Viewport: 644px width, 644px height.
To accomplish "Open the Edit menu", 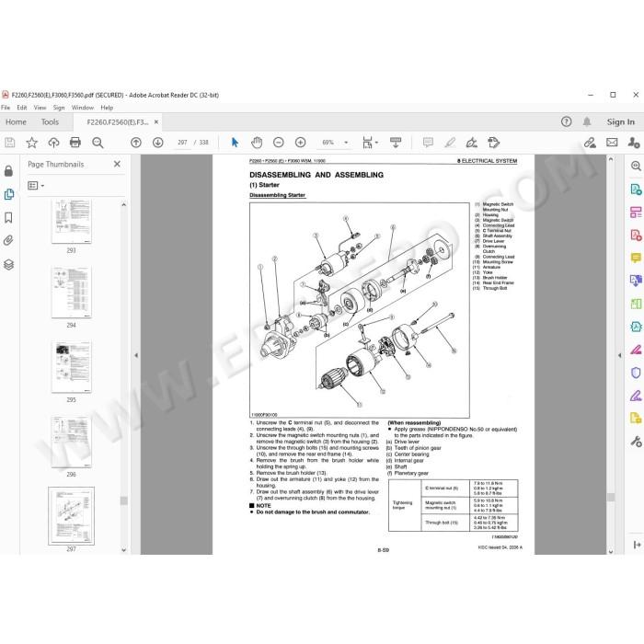I will coord(22,108).
